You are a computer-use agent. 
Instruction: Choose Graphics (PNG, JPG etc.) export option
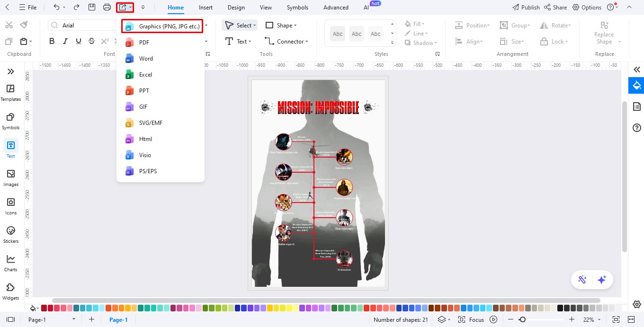162,27
